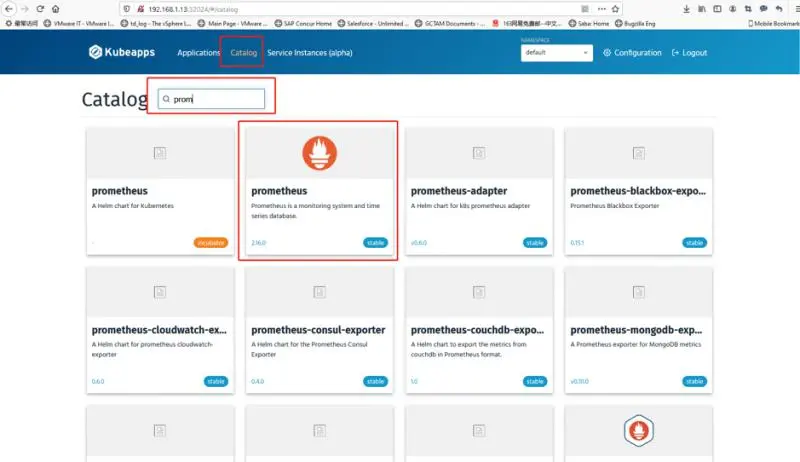Screen dimensions: 800x462
Task: Open the Mobile Bookmarks folder
Action: click(773, 23)
